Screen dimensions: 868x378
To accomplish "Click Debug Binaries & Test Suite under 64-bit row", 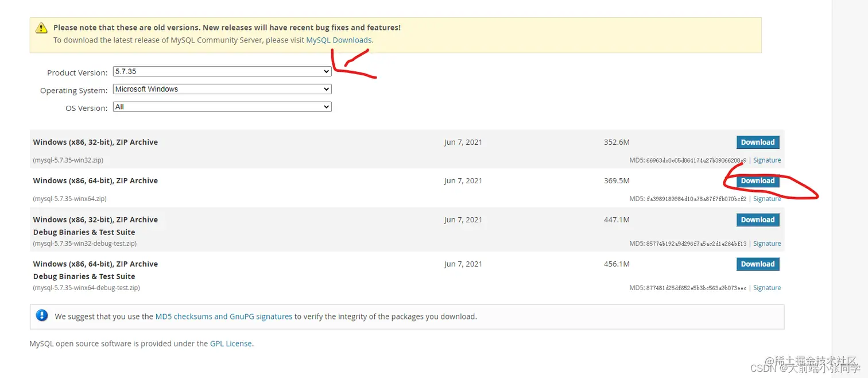I will (84, 277).
